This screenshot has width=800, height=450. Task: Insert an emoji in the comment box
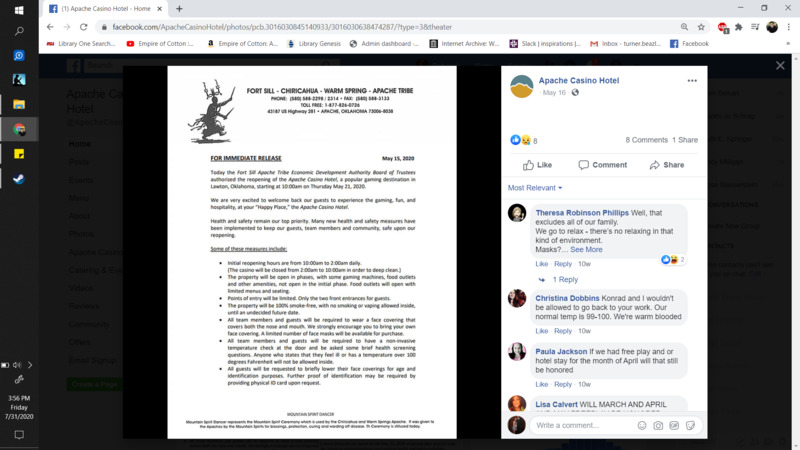[642, 426]
